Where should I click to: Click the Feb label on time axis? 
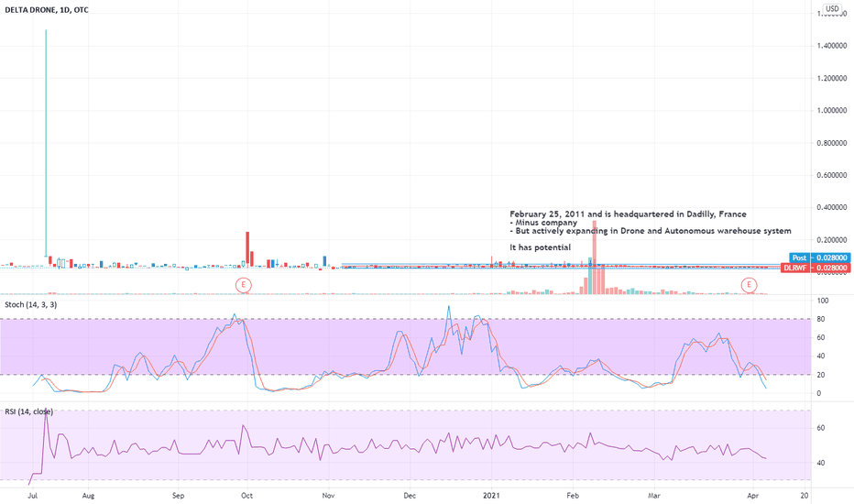(x=573, y=495)
